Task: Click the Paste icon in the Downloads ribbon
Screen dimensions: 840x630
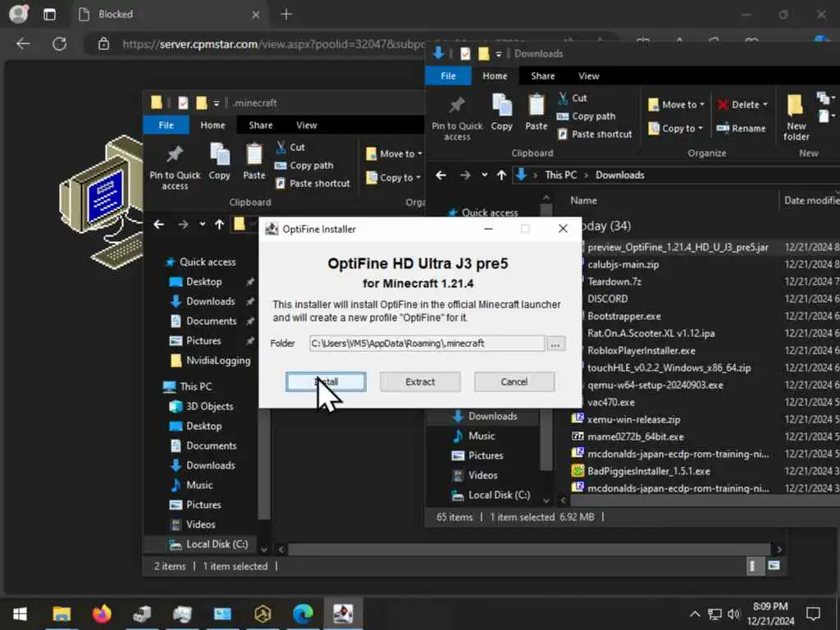Action: [536, 112]
